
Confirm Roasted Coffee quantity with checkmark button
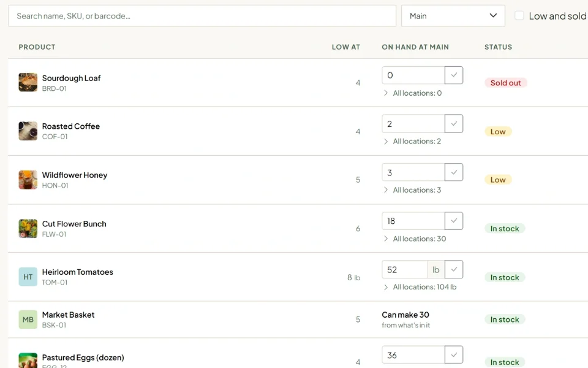[454, 123]
